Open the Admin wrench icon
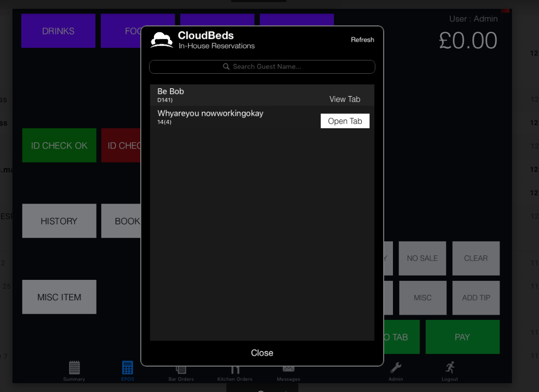 [x=396, y=369]
